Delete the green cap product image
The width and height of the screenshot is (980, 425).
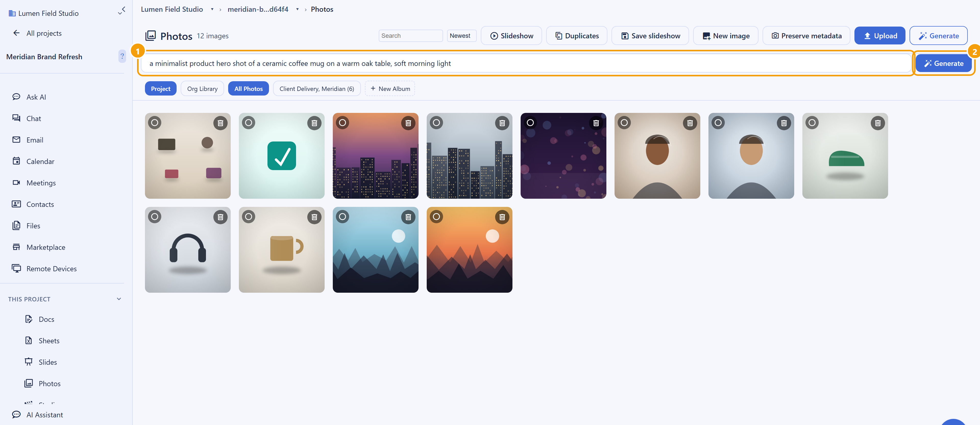coord(878,123)
